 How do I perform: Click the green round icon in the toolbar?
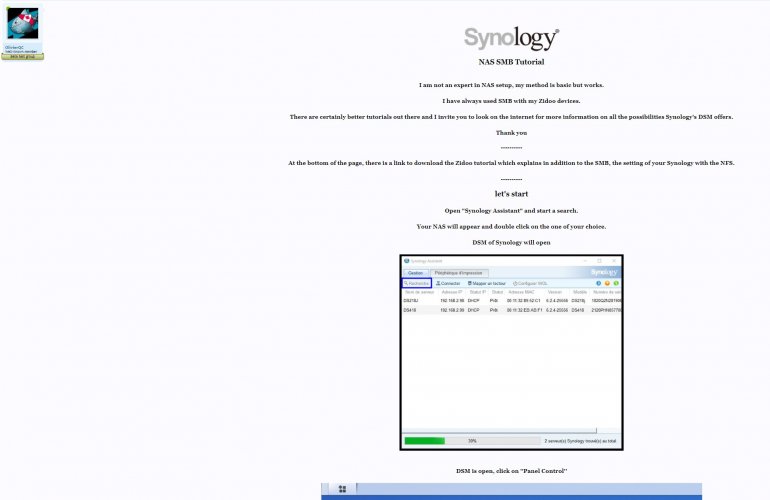click(616, 283)
